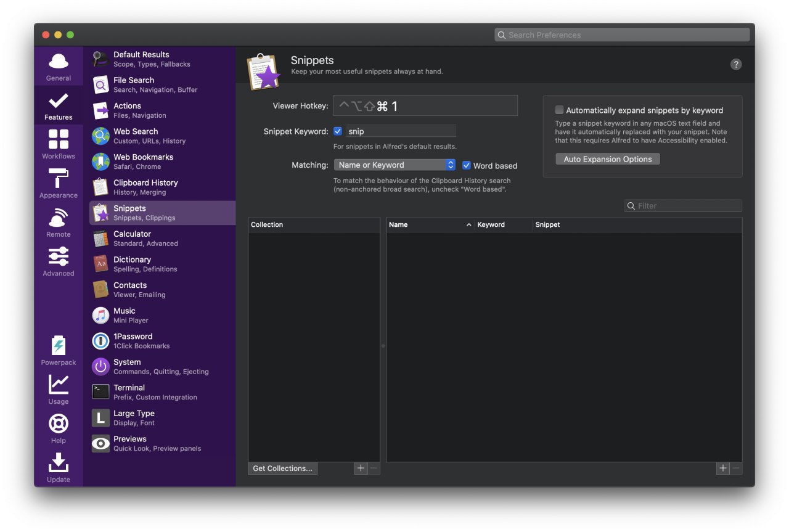
Task: Open the Usage statistics section
Action: 59,390
